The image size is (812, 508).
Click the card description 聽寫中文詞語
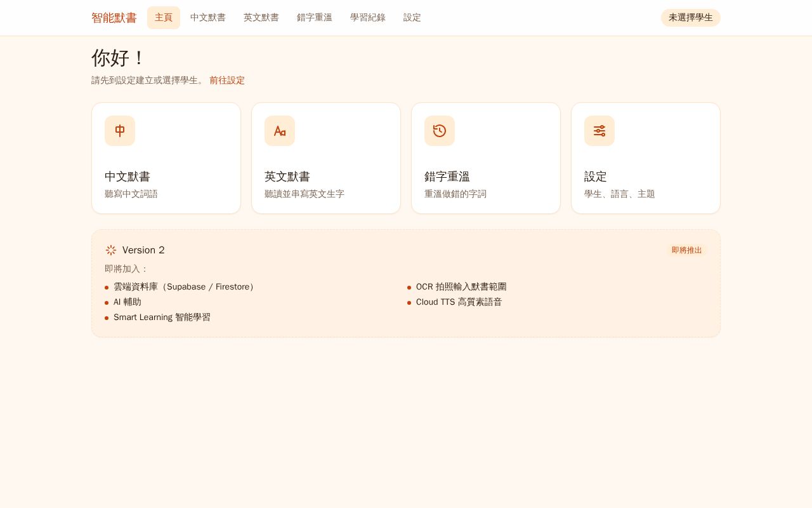pyautogui.click(x=131, y=194)
